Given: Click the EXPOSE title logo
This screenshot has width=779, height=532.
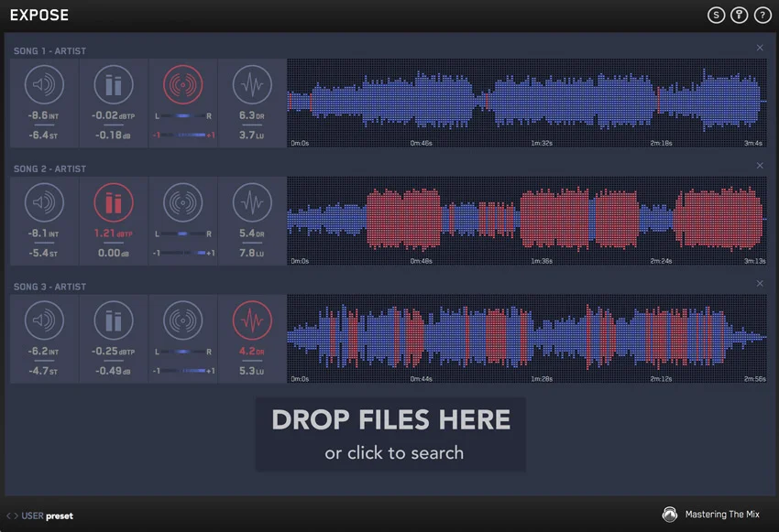Looking at the screenshot, I should pyautogui.click(x=39, y=16).
